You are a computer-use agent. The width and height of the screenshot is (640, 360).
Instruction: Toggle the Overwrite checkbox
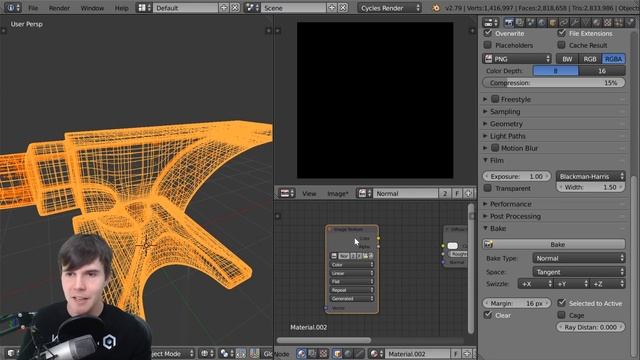tap(488, 33)
